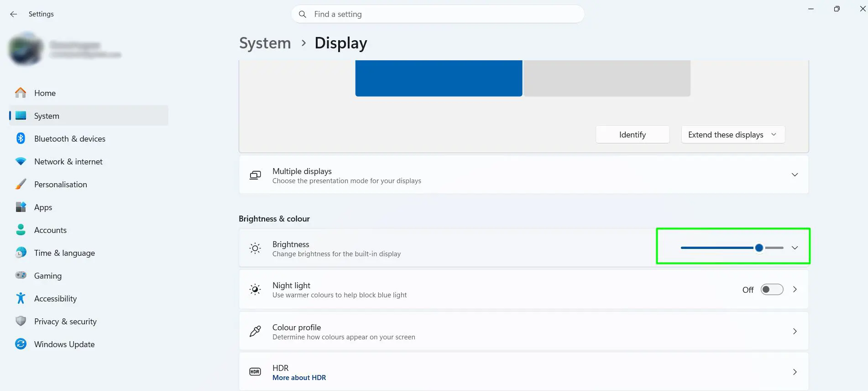
Task: Expand the Brightness options chevron
Action: point(795,248)
